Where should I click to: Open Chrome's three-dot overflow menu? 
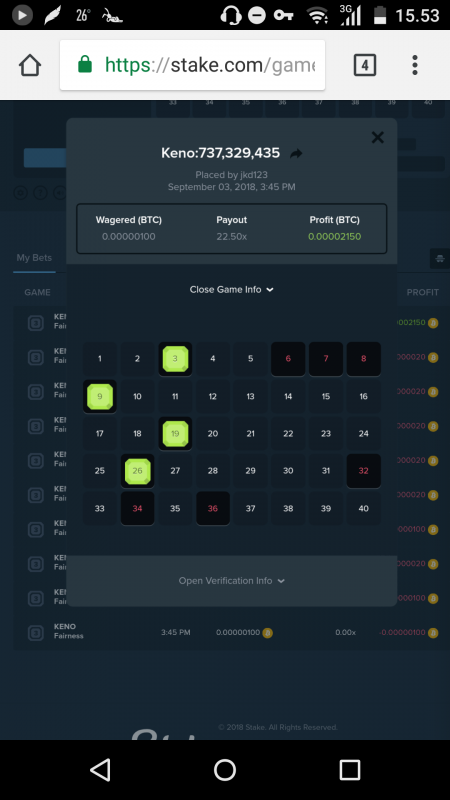pos(415,65)
